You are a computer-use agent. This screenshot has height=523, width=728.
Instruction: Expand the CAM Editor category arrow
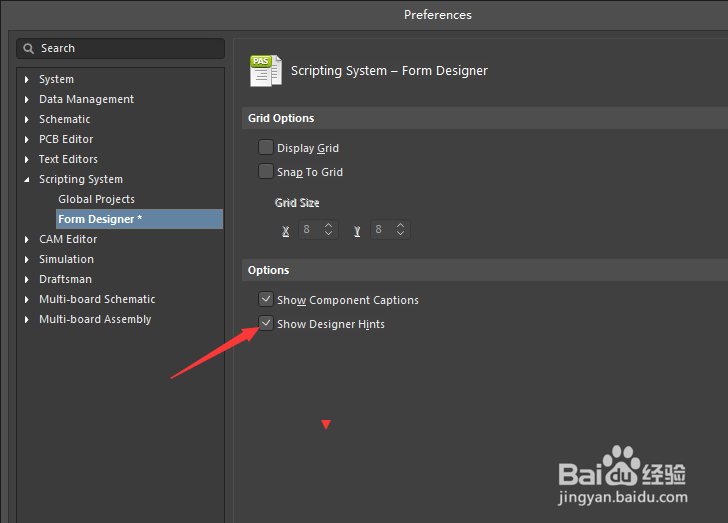pyautogui.click(x=26, y=239)
